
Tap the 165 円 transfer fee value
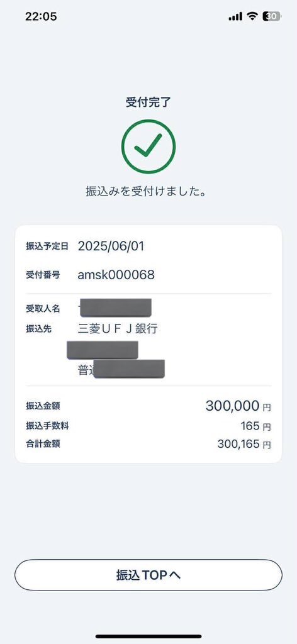255,426
